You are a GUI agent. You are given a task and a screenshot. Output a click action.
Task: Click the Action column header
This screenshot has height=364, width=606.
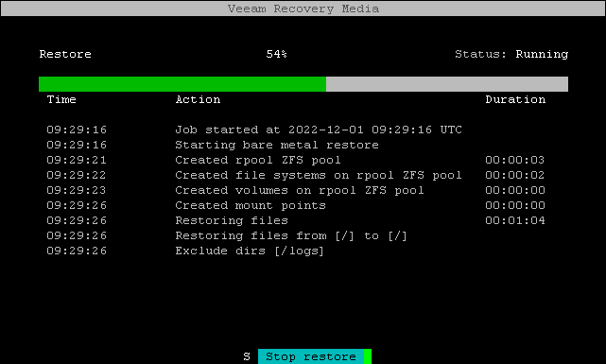(x=198, y=99)
